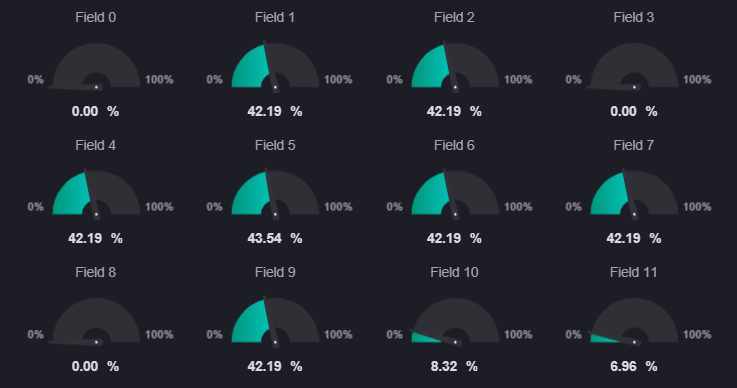This screenshot has width=737, height=388.
Task: Click the Field 1 title label
Action: point(275,17)
